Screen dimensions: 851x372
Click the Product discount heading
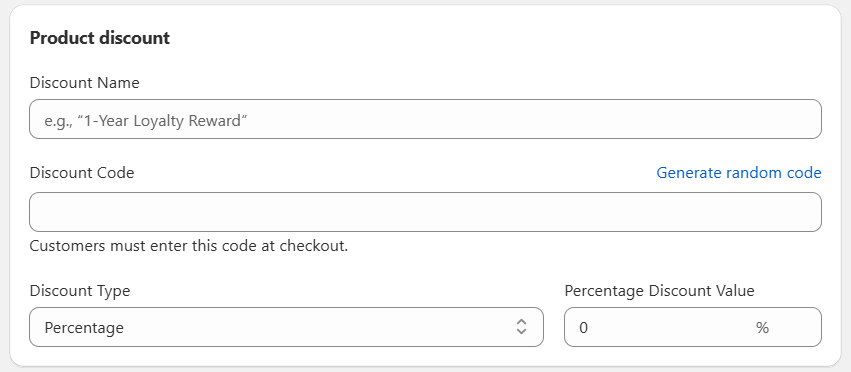point(100,38)
